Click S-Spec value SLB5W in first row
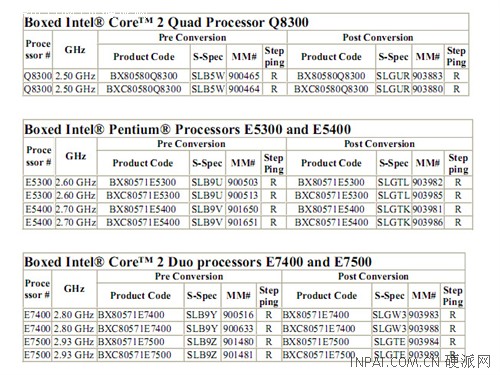500x375 pixels. (208, 76)
